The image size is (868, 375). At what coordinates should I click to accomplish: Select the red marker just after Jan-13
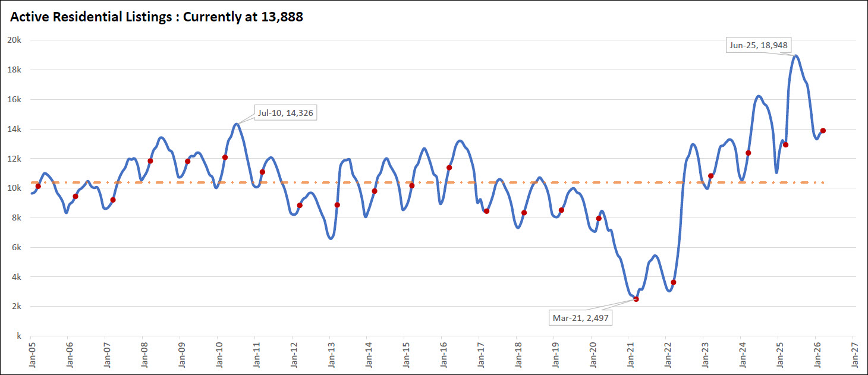click(x=337, y=205)
